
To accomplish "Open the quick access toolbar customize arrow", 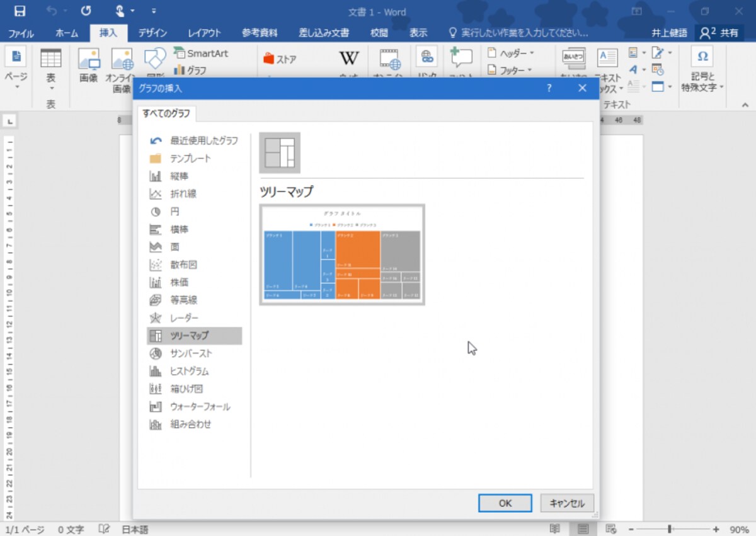I will pyautogui.click(x=154, y=11).
